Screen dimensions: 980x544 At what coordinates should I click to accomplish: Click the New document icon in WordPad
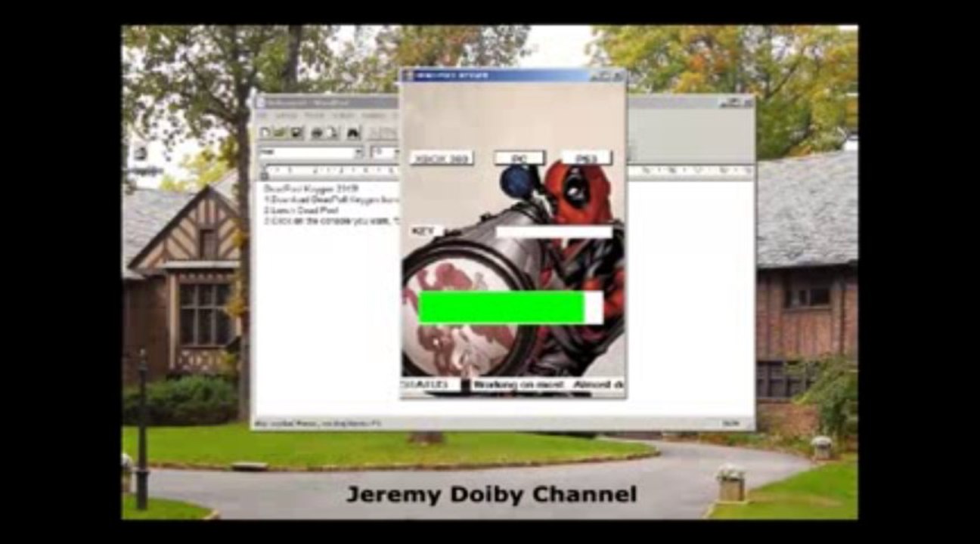click(x=265, y=133)
